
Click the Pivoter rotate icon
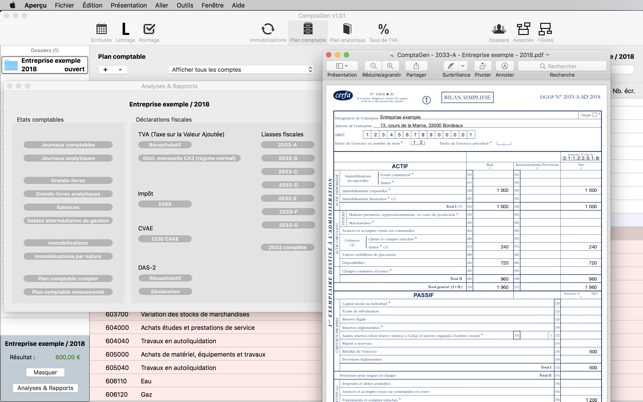click(483, 66)
